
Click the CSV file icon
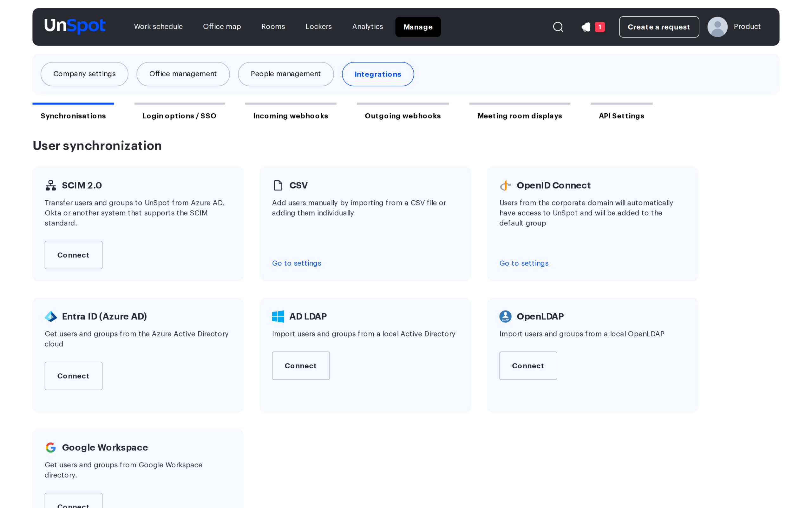click(278, 185)
